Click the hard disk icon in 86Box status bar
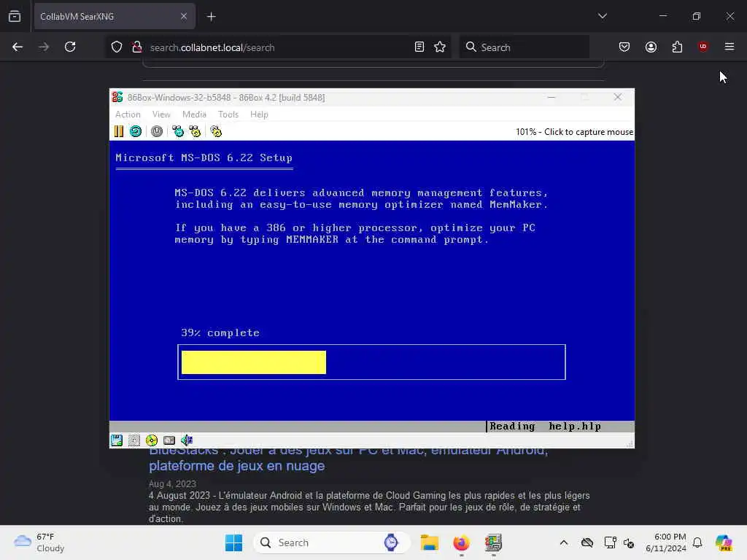This screenshot has width=747, height=560. [x=169, y=440]
